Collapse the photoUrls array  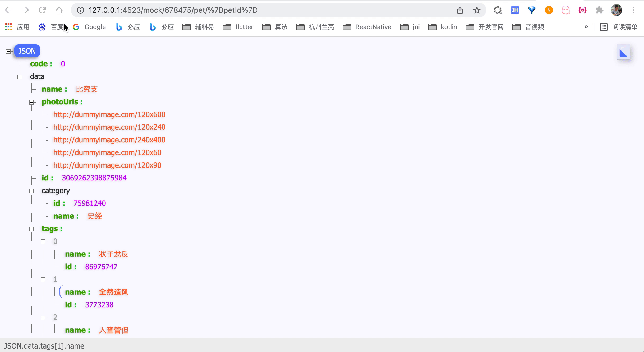(31, 102)
